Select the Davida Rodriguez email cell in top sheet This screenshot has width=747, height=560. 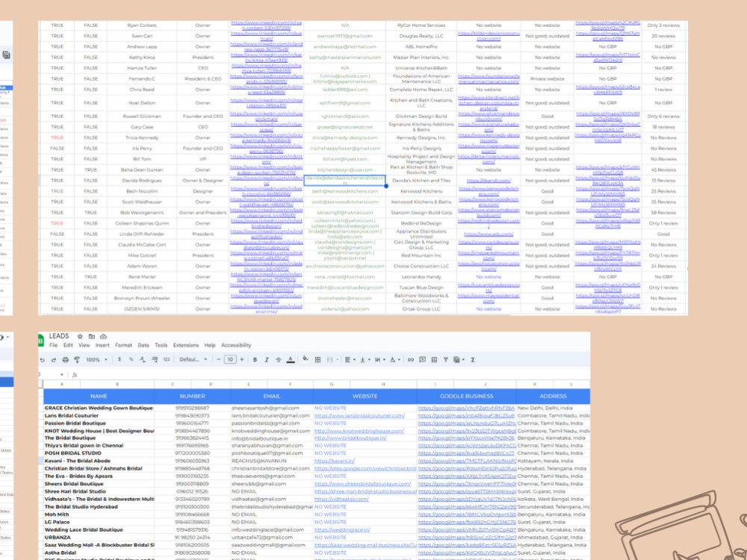[x=345, y=181]
